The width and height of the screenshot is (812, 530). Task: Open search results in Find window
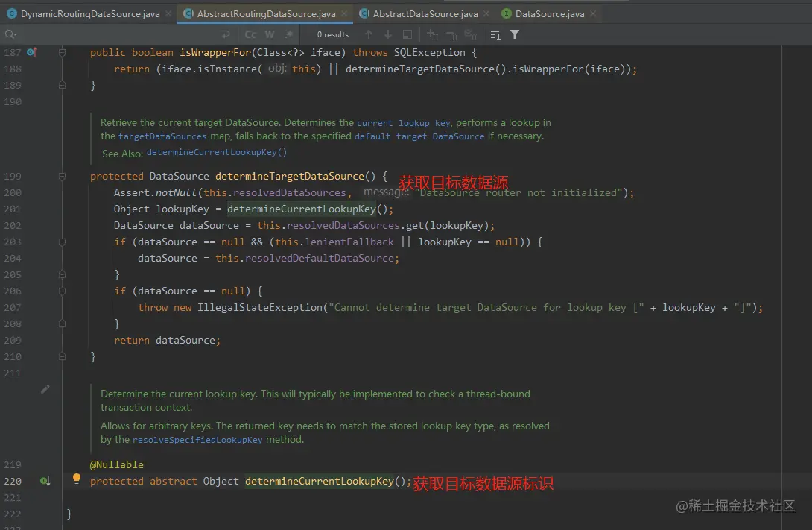pyautogui.click(x=407, y=34)
